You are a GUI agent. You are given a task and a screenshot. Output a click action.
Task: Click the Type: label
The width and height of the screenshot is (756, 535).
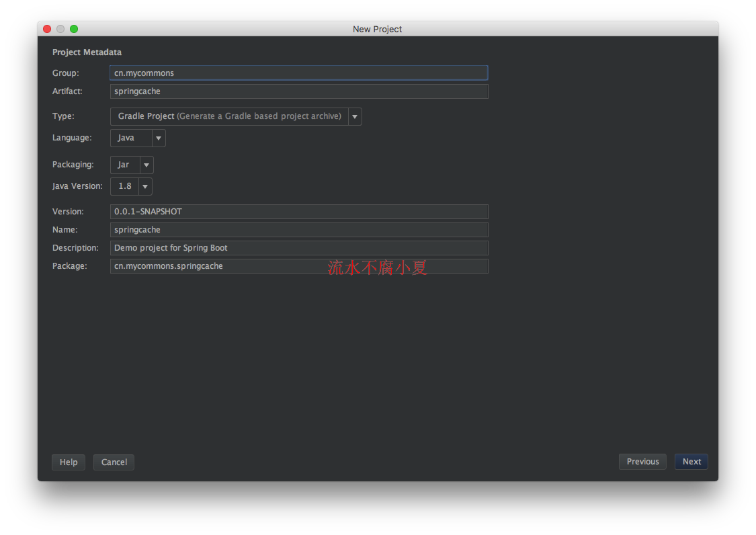pyautogui.click(x=63, y=116)
